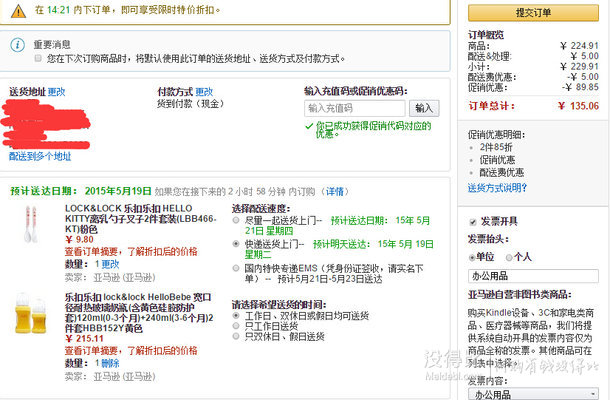Click the 配送费优惠 entry in promotion details list
The width and height of the screenshot is (610, 400).
point(502,172)
